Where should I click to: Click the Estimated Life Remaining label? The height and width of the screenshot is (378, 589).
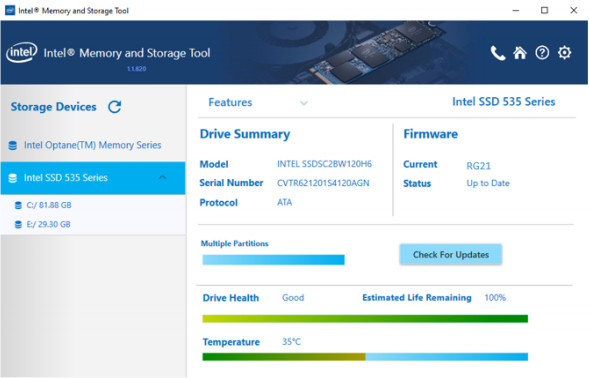[x=417, y=298]
